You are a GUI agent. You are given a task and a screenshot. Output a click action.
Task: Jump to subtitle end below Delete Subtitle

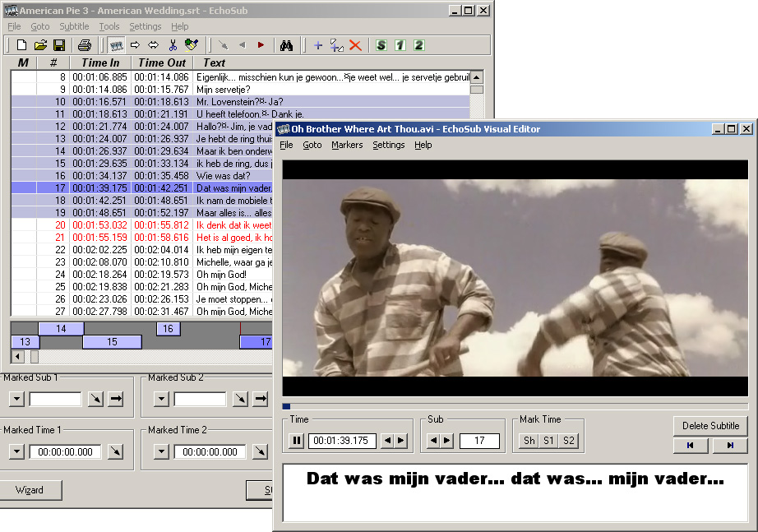[730, 446]
